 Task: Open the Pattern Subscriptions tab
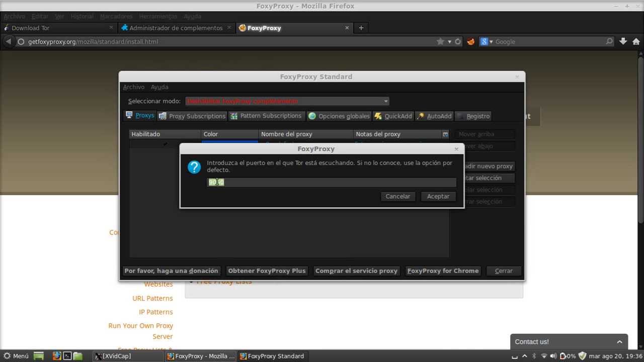(x=266, y=116)
